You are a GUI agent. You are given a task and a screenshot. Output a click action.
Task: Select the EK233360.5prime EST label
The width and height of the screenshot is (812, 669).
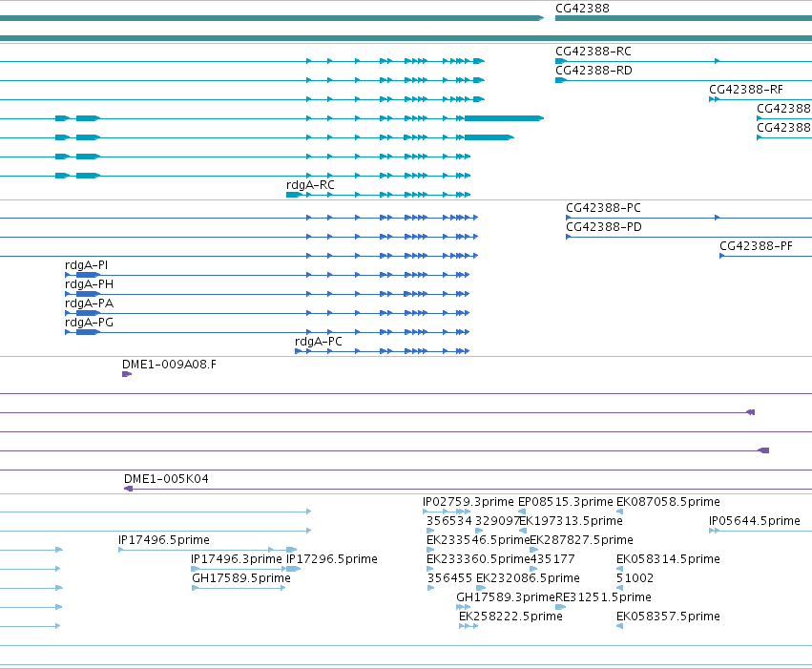[x=478, y=559]
